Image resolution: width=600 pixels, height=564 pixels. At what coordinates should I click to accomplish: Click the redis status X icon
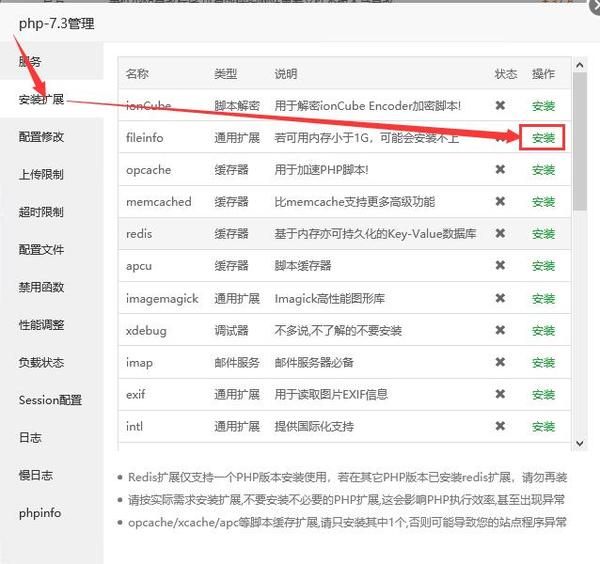pyautogui.click(x=500, y=233)
